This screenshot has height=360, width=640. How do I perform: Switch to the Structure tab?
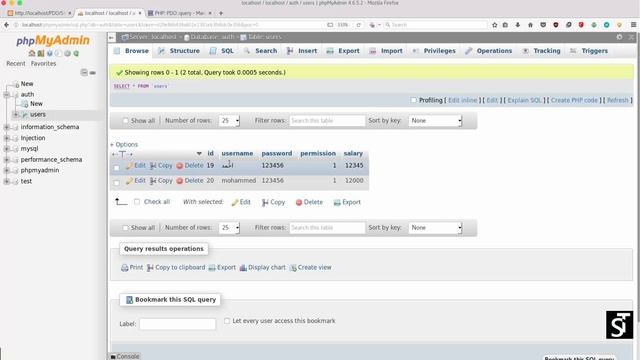(179, 51)
